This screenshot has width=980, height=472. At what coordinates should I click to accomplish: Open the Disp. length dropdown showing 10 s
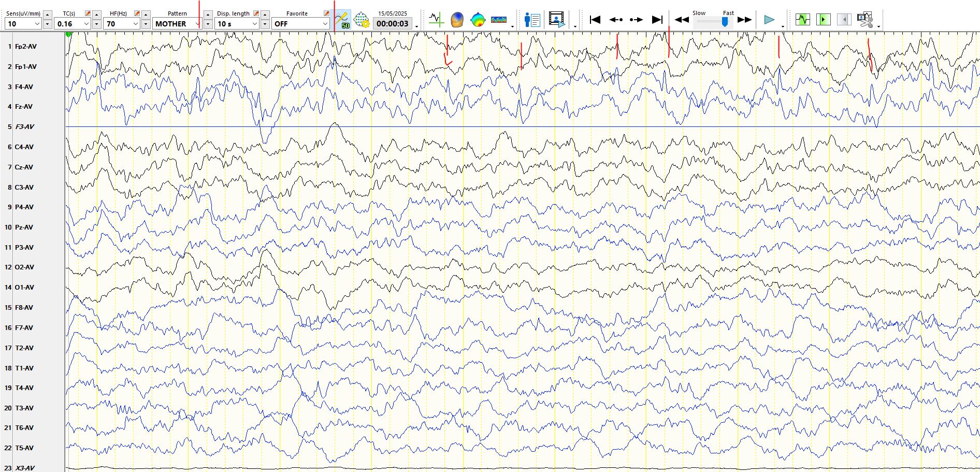pos(237,24)
